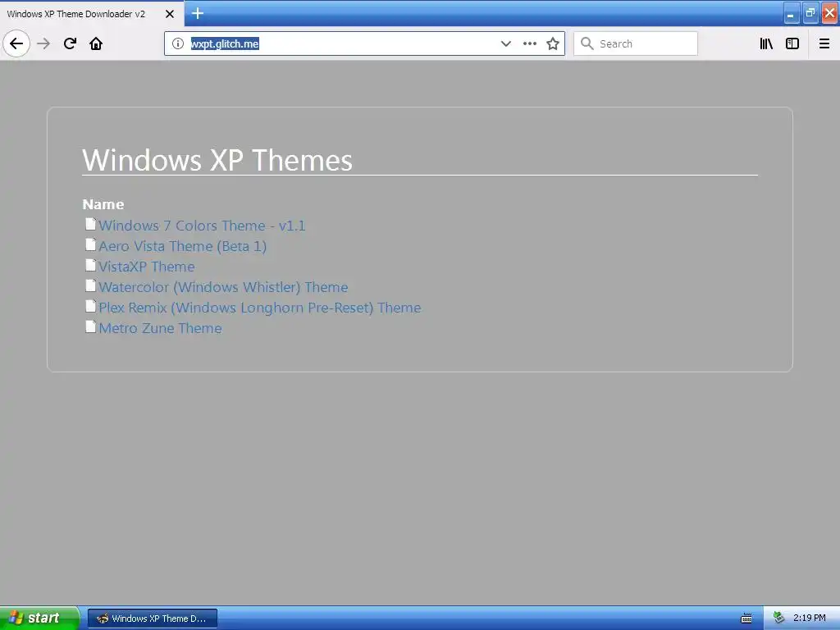Click file icon beside Windows 7 Colors Theme
This screenshot has height=630, width=840.
pos(90,224)
